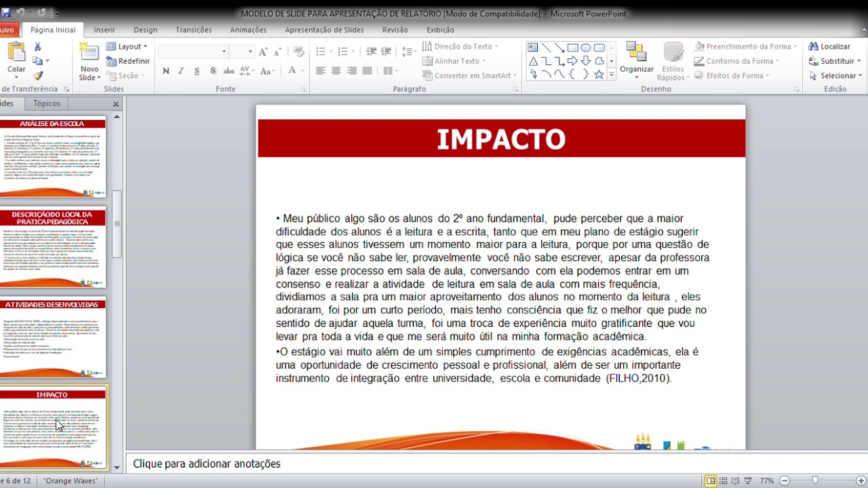
Task: Open the Selecionar dropdown
Action: pos(835,76)
